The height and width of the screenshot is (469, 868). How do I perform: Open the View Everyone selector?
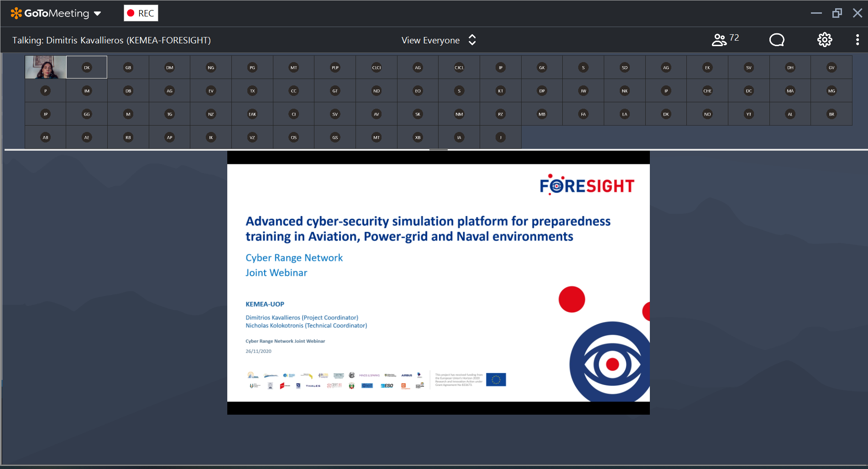(430, 40)
